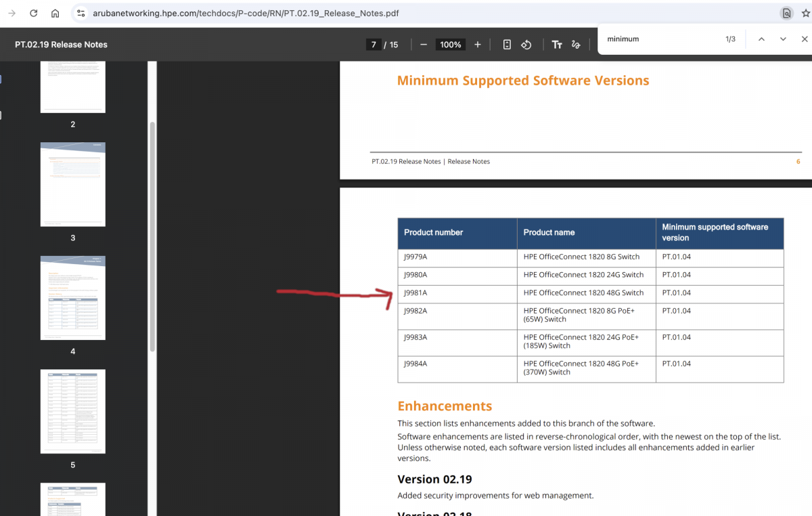Bookmark this page with the star
The image size is (812, 516).
coord(805,14)
